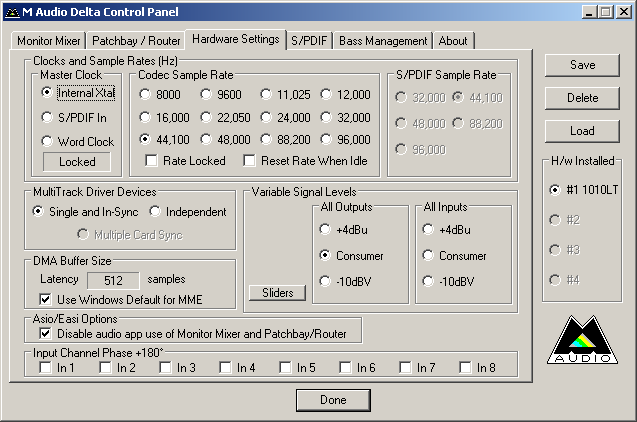Enable the Rate Locked checkbox

[x=153, y=160]
